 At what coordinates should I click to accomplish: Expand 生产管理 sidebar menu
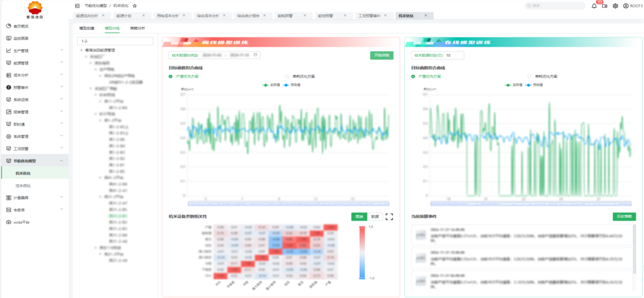61,51
